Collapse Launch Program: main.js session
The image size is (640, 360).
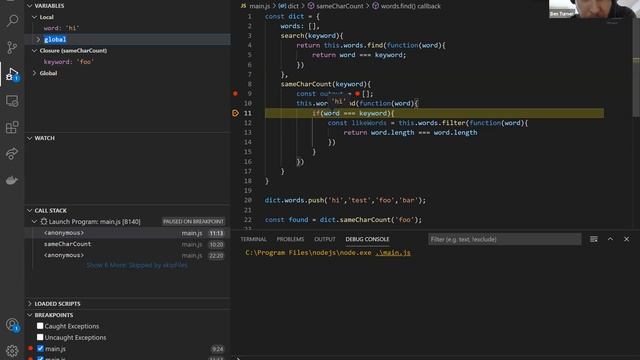[x=35, y=222]
